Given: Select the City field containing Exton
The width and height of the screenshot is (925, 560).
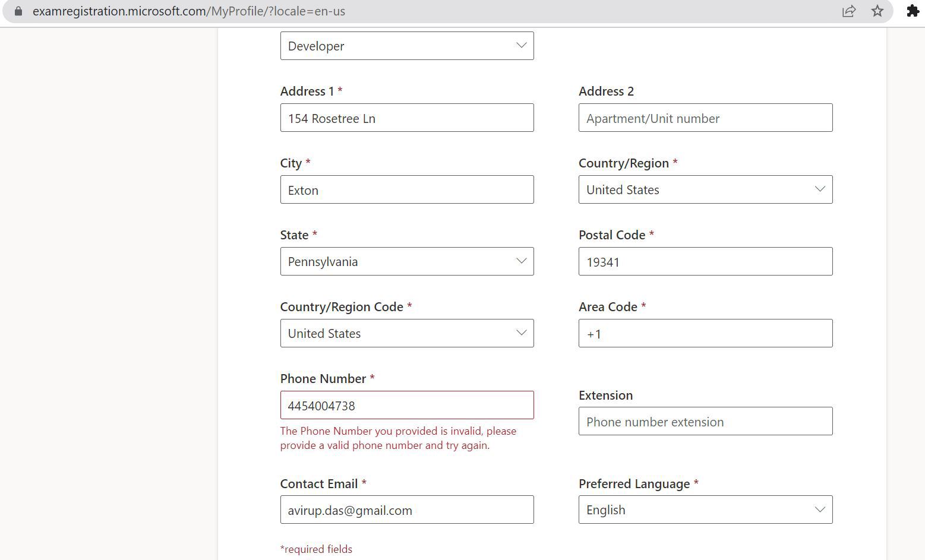Looking at the screenshot, I should click(x=406, y=189).
